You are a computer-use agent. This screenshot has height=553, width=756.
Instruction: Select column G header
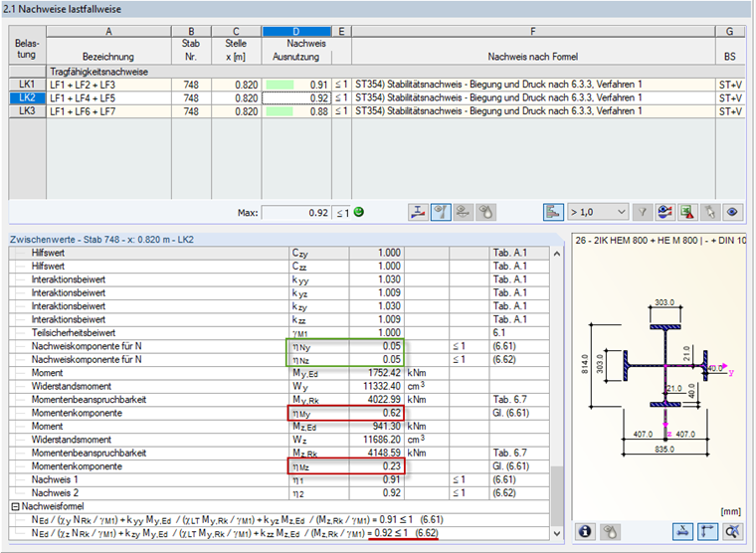[x=729, y=32]
